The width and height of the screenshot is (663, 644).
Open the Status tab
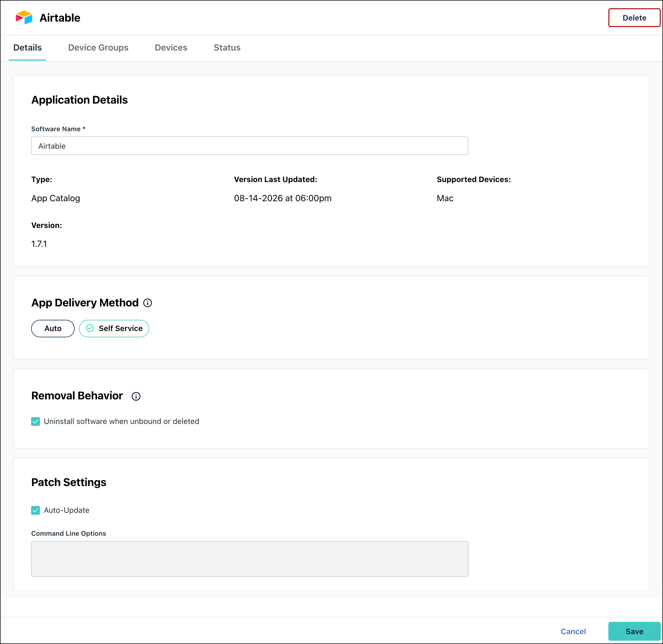pos(227,48)
